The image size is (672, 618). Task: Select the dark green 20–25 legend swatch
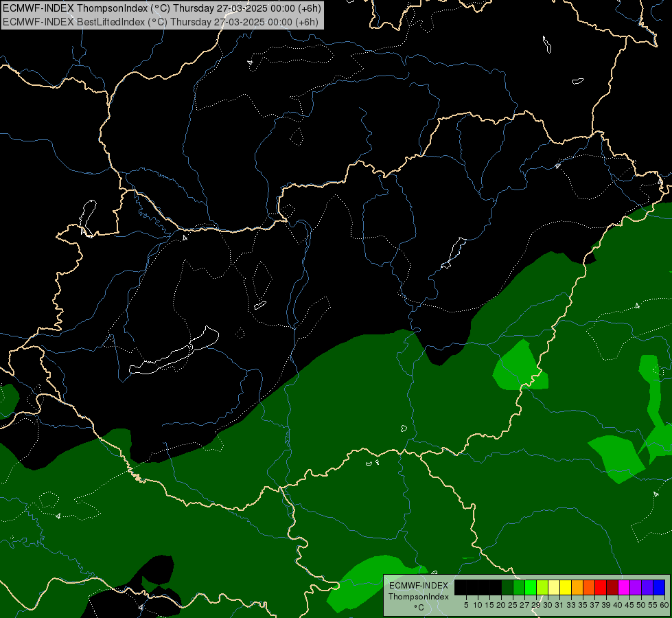coord(507,587)
